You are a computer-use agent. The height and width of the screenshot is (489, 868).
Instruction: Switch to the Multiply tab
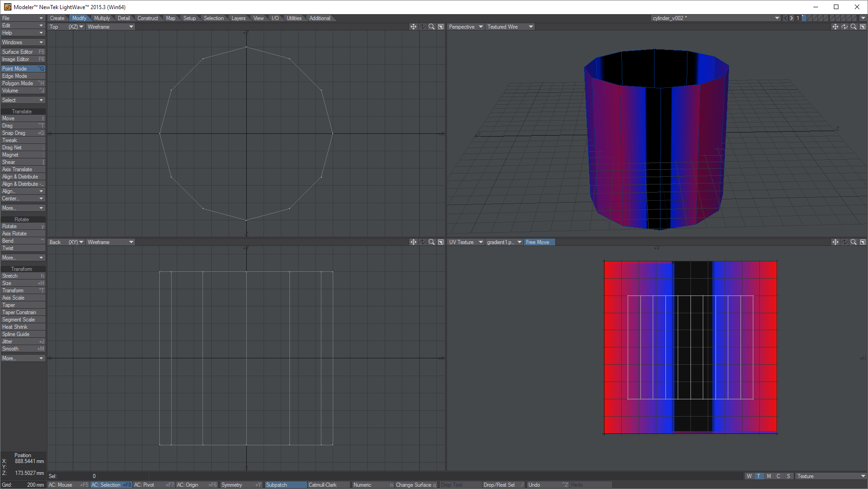(102, 18)
